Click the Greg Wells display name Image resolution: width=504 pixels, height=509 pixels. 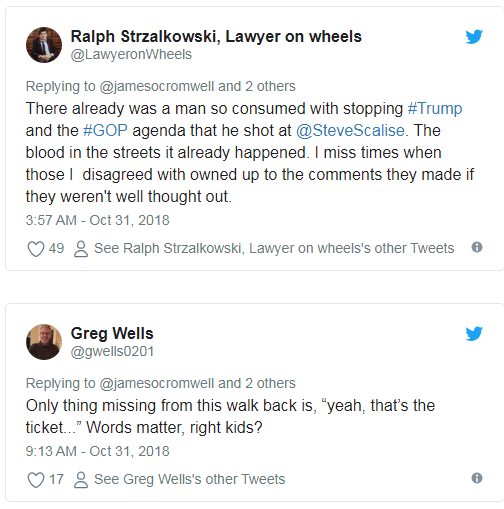pyautogui.click(x=112, y=333)
